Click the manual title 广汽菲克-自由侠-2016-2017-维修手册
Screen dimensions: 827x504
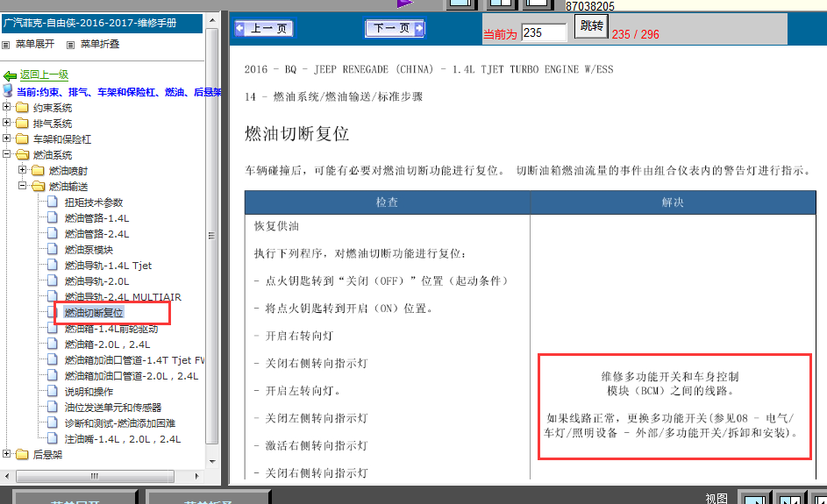(x=90, y=23)
